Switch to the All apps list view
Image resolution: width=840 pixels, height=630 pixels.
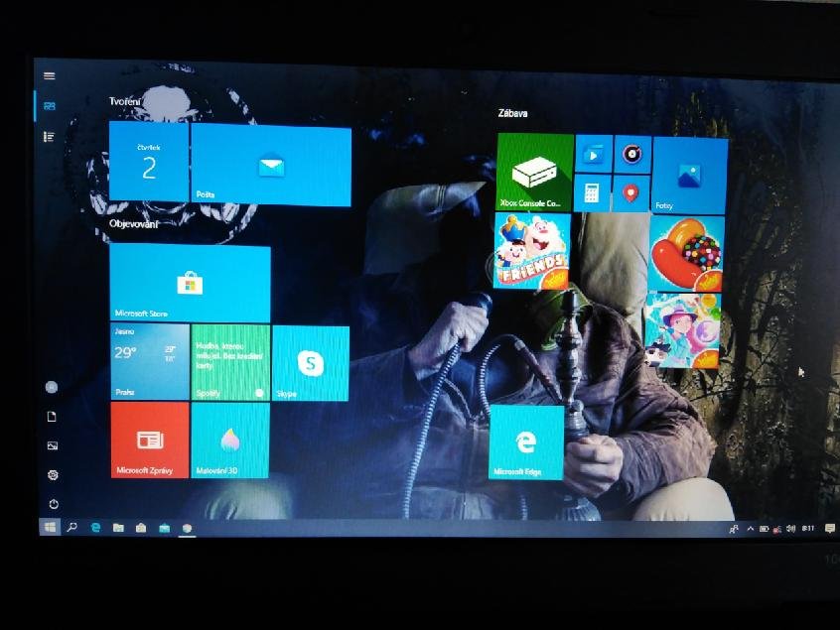50,137
